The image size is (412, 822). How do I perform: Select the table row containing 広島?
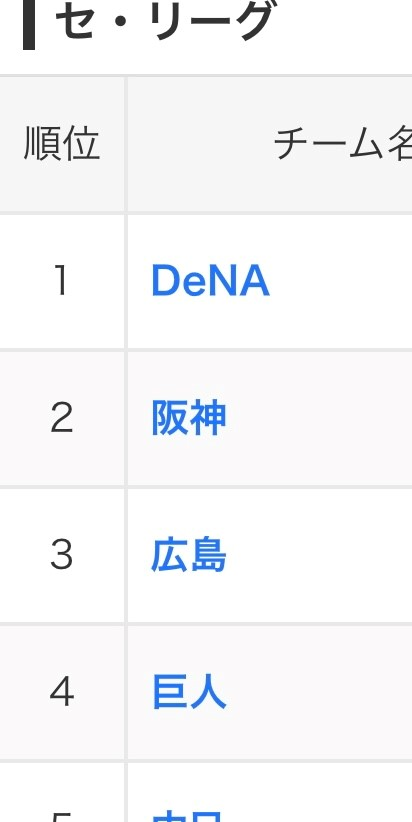pos(206,556)
